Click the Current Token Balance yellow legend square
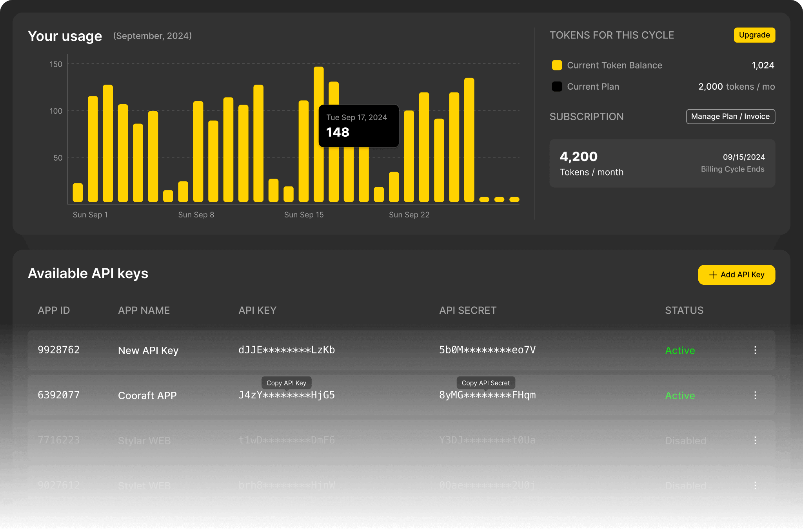This screenshot has width=803, height=532. point(556,65)
